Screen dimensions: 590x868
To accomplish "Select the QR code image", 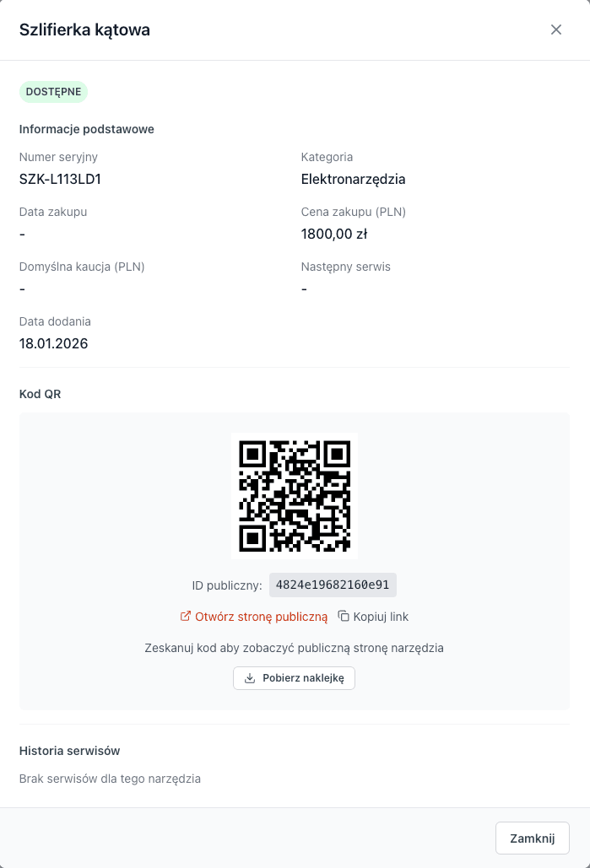I will (x=294, y=495).
